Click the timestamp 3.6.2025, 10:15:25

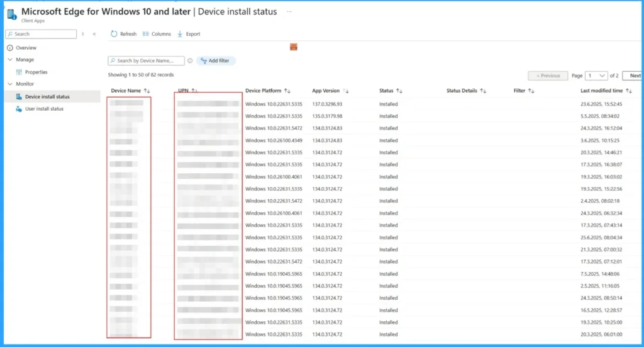coord(600,140)
